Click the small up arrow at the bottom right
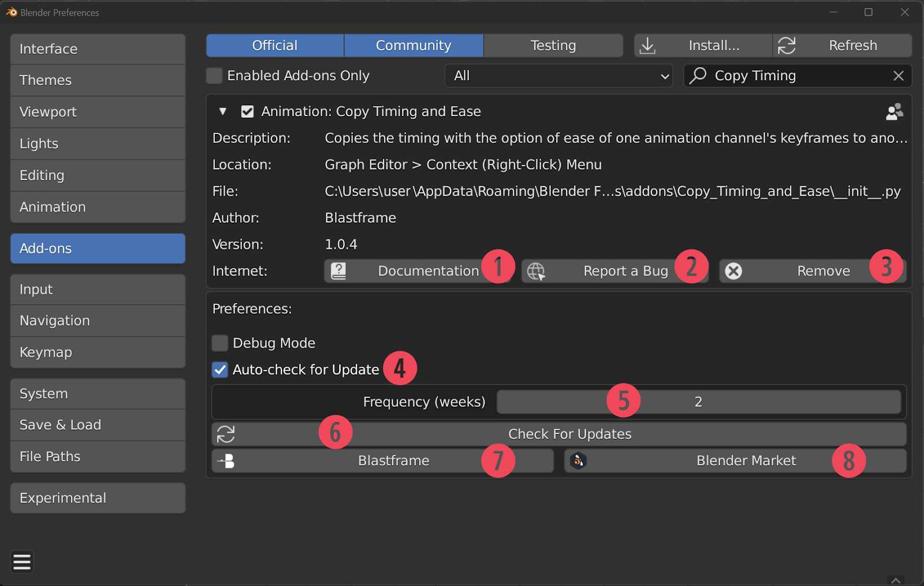Viewport: 924px width, 586px height. point(896,580)
